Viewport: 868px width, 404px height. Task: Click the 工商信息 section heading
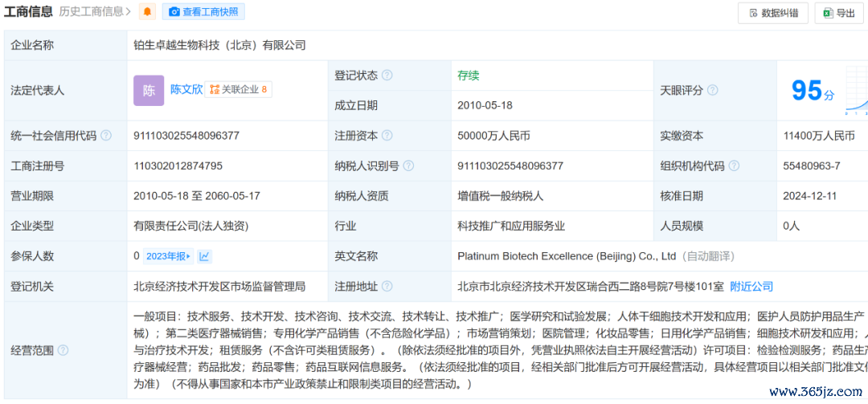click(28, 11)
